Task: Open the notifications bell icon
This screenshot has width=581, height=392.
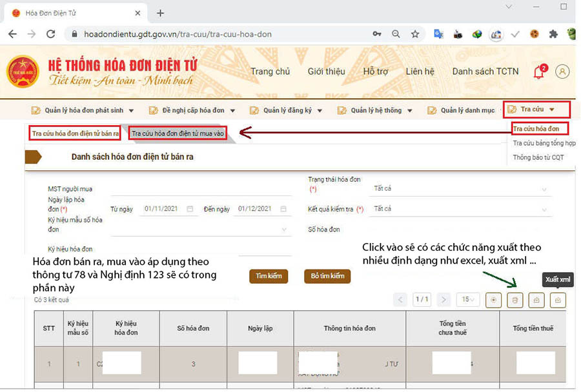Action: pyautogui.click(x=539, y=72)
